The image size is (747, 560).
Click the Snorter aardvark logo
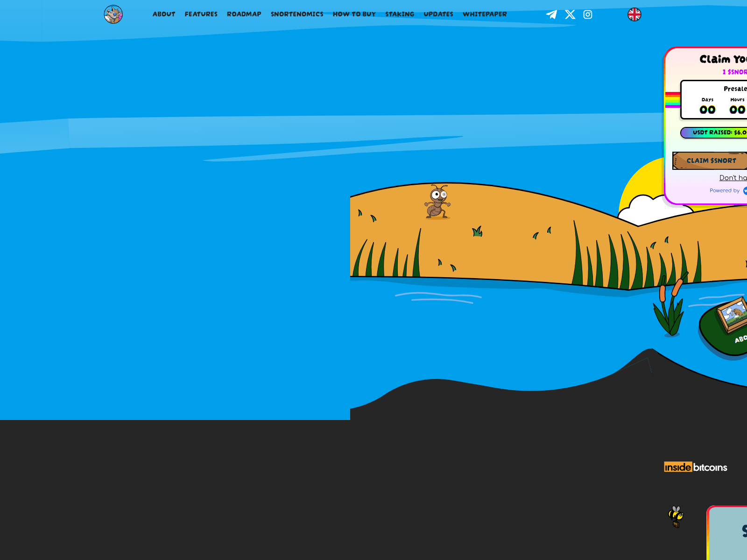pyautogui.click(x=113, y=14)
